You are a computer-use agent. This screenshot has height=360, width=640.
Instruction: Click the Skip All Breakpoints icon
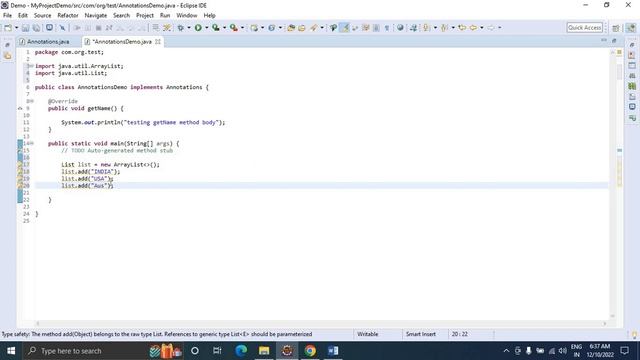pos(62,28)
